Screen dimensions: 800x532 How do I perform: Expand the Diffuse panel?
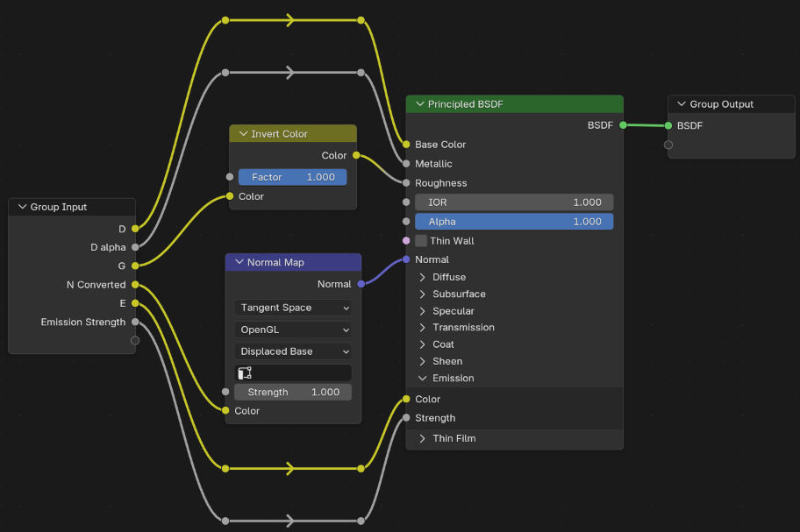(422, 277)
